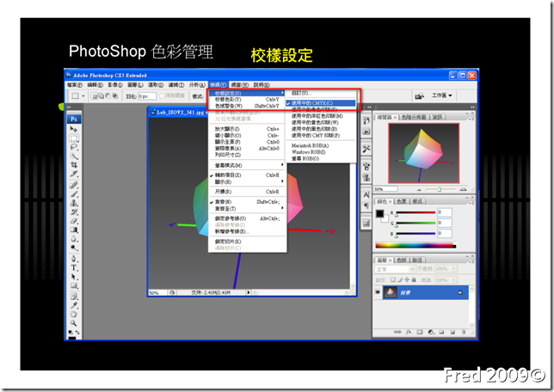Screen dimensions: 554x392
Task: Choose 校樣色彩(Y) Ctrl+Y menu item
Action: click(x=247, y=100)
